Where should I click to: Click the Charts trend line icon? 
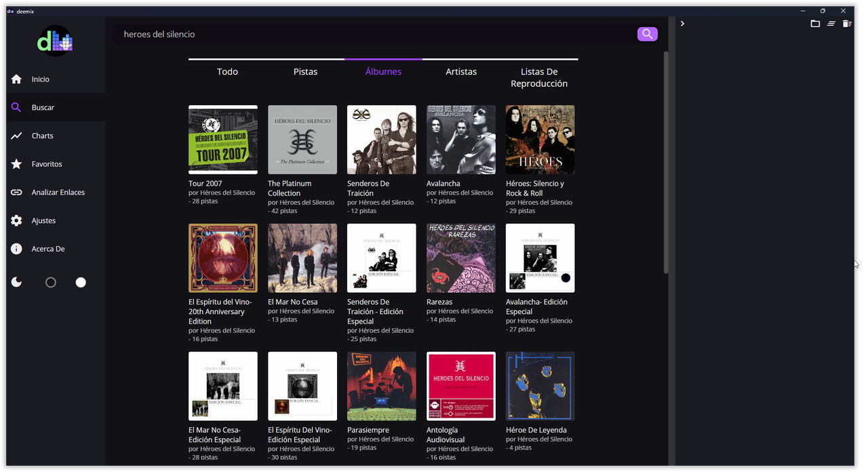[x=16, y=136]
